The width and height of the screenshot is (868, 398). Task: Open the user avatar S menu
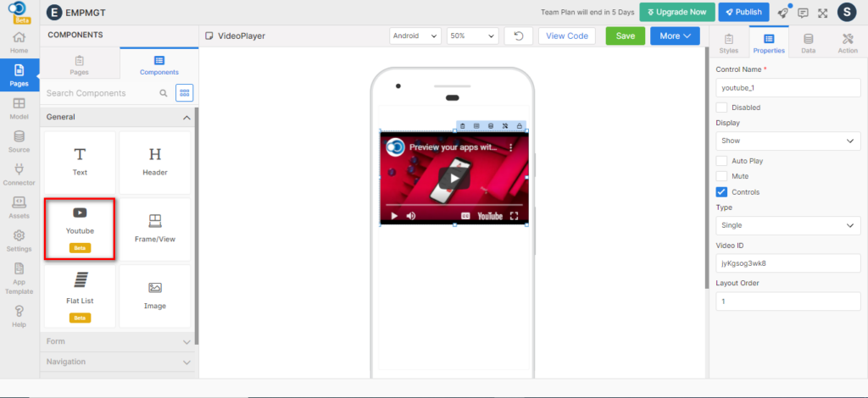(847, 12)
